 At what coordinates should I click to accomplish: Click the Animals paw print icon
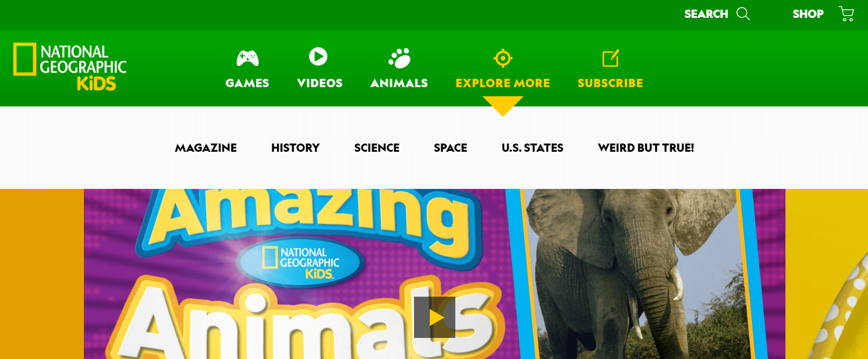click(x=399, y=58)
